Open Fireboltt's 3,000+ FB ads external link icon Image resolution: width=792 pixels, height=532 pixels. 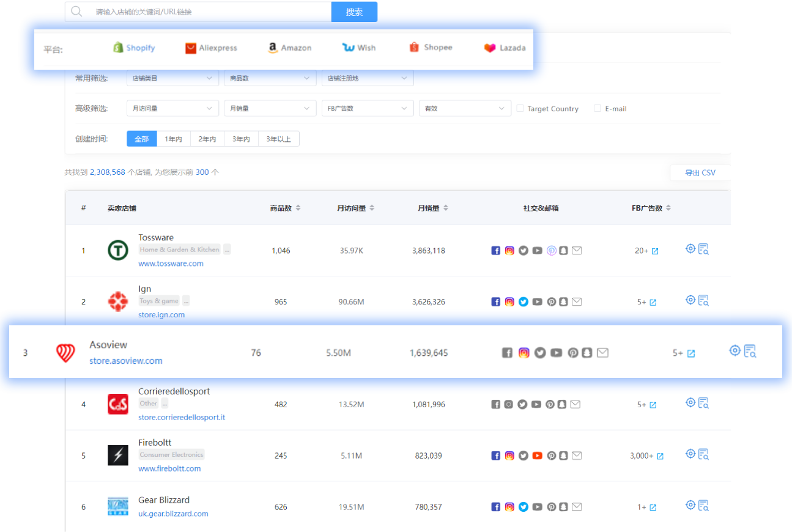(660, 456)
